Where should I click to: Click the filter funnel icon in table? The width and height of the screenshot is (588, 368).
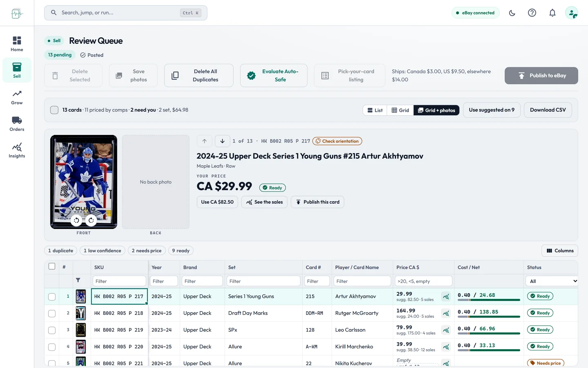pos(78,280)
